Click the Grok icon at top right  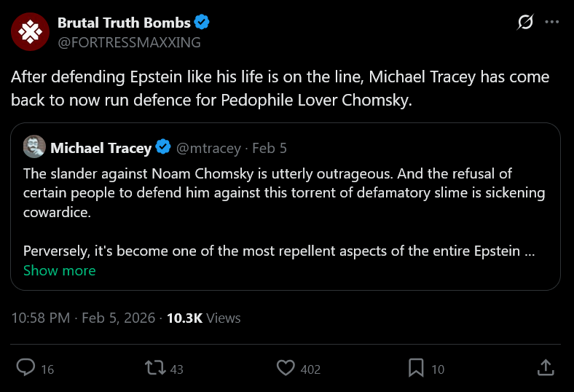coord(524,23)
